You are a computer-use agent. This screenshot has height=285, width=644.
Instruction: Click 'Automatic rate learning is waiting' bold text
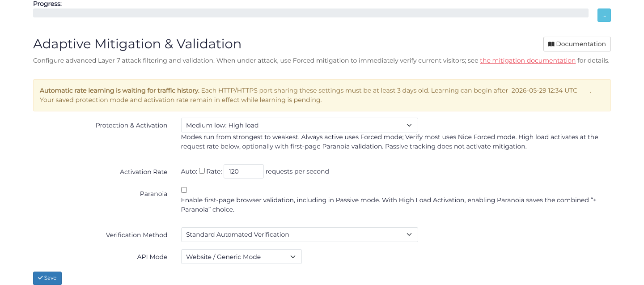click(119, 90)
